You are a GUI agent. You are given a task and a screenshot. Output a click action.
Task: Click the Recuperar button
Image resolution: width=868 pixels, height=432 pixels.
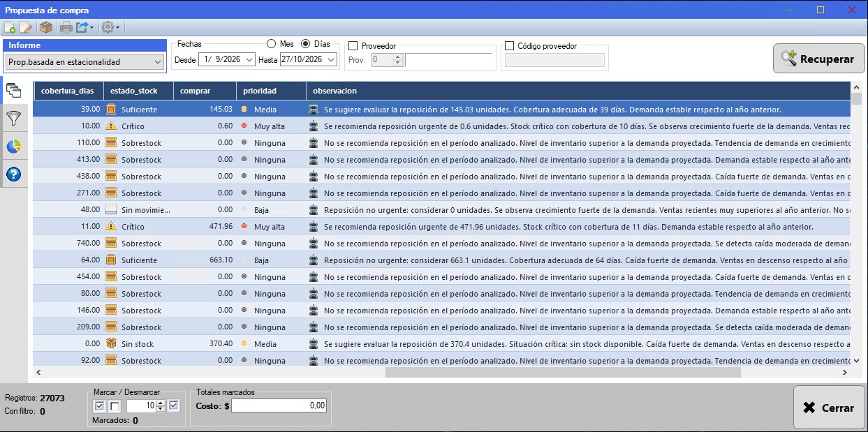click(x=818, y=59)
